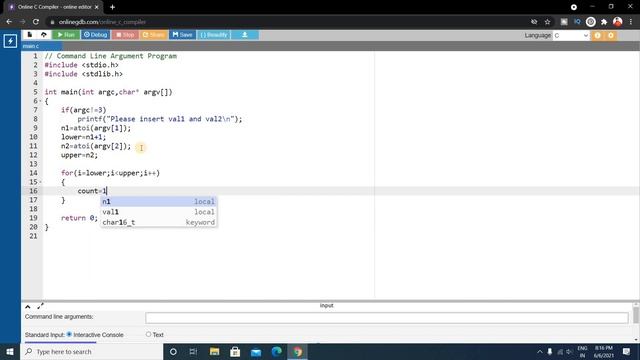
Task: Open Microsoft Edge from taskbar
Action: click(x=277, y=351)
